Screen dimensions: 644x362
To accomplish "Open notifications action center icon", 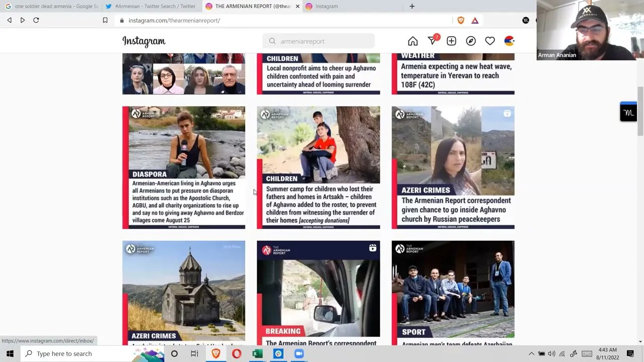I will [x=630, y=353].
